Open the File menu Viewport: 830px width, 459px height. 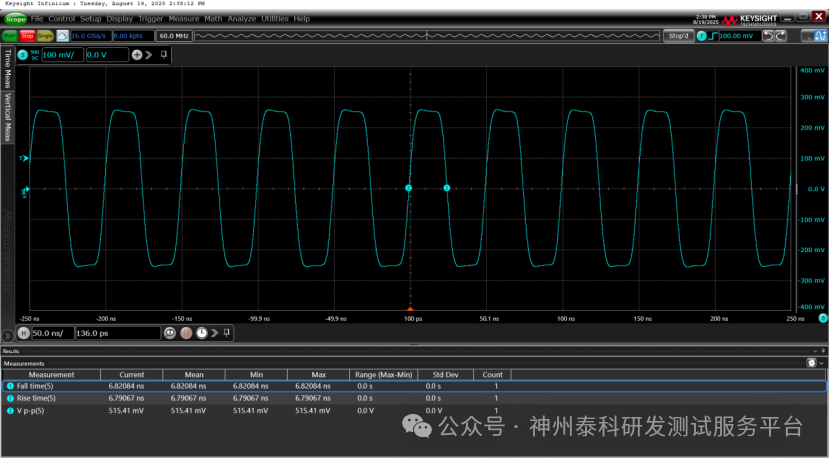point(37,19)
